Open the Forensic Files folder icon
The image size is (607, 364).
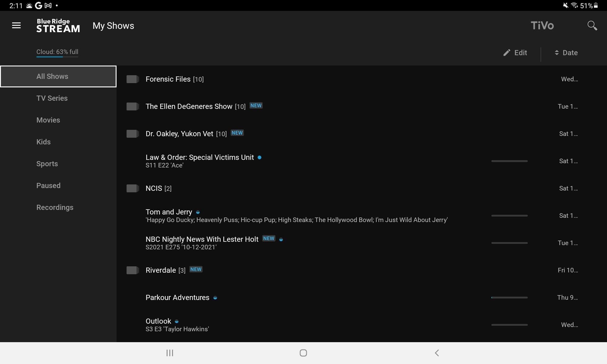pos(133,79)
